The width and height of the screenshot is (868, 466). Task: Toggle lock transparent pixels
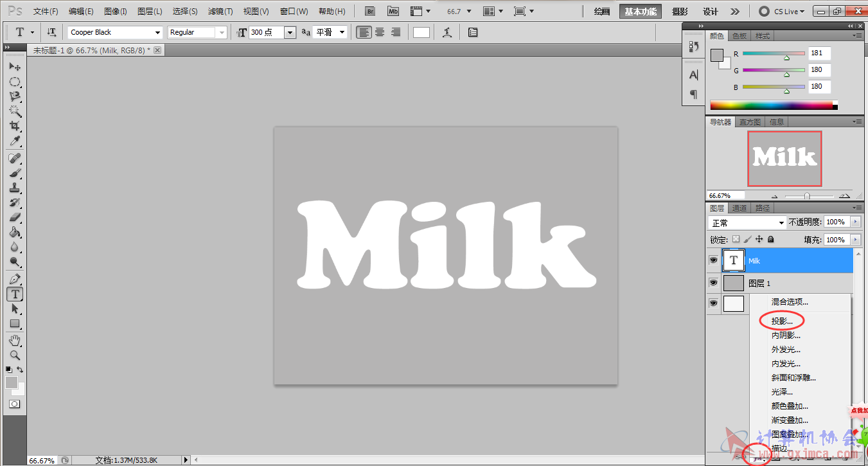pyautogui.click(x=736, y=239)
